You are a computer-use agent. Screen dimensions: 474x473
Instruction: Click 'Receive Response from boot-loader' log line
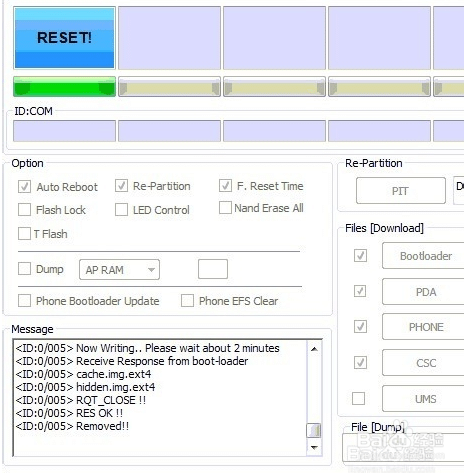[132, 361]
